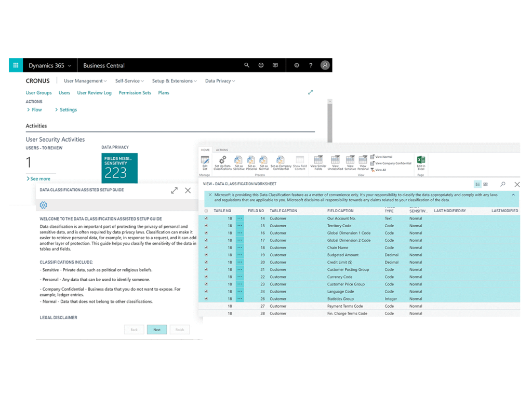Open the top bar settings gear

pyautogui.click(x=297, y=65)
